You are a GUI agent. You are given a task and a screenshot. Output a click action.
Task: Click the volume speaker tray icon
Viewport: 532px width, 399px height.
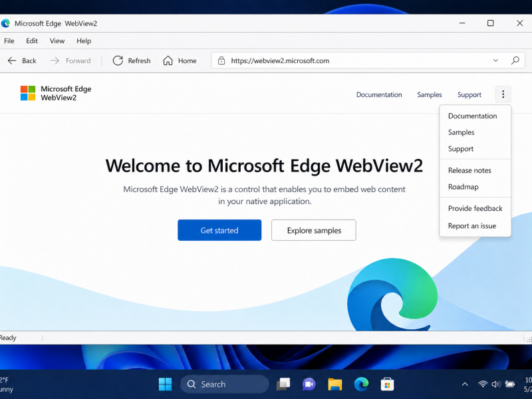496,384
